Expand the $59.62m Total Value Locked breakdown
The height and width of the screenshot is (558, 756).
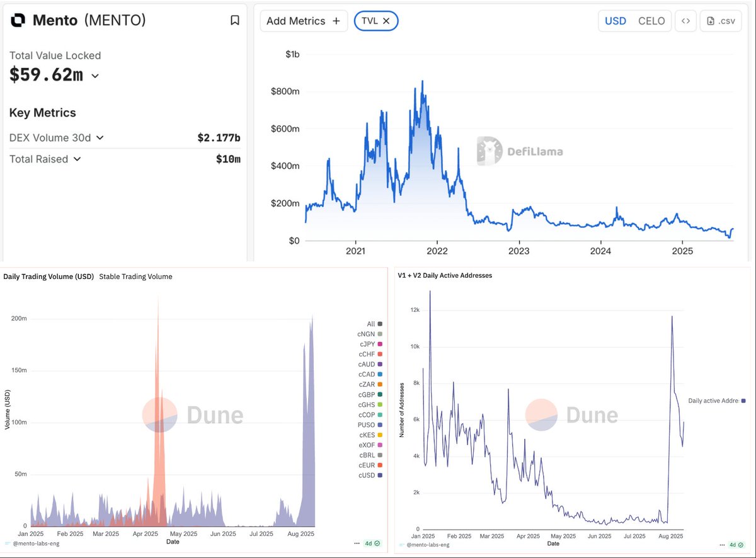(95, 76)
